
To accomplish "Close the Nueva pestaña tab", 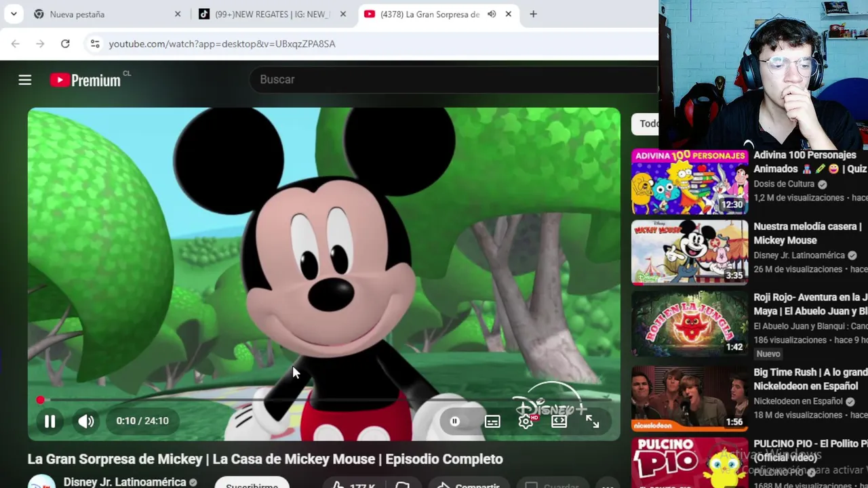I will 178,14.
